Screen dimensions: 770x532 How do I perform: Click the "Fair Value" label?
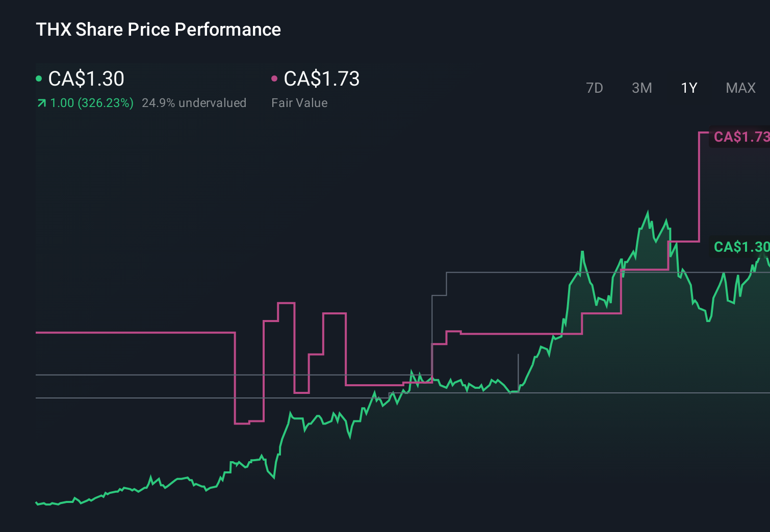(x=299, y=103)
